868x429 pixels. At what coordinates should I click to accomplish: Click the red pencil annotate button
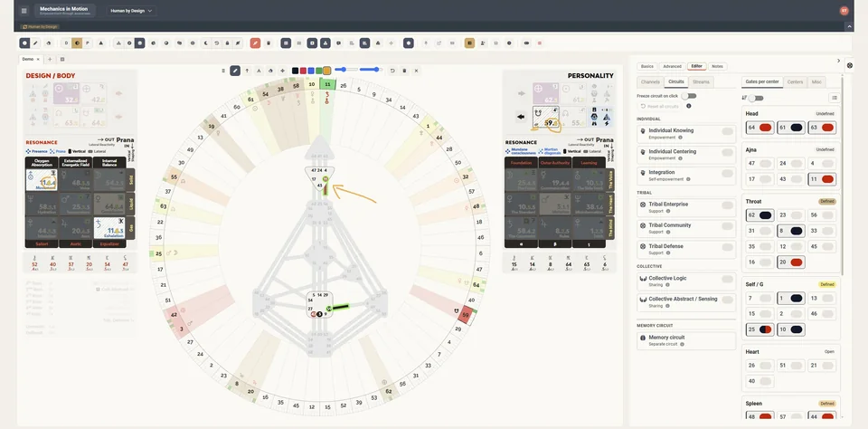255,43
